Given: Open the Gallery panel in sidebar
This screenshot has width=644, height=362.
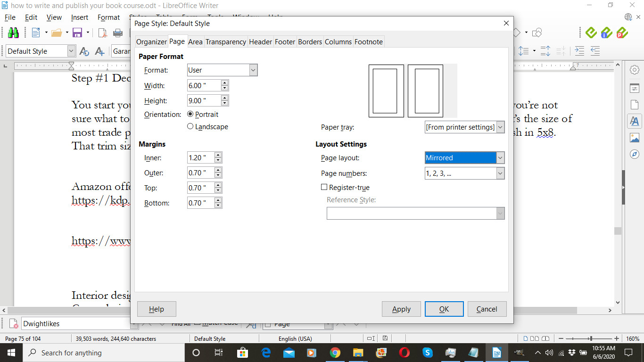Looking at the screenshot, I should coord(634,138).
